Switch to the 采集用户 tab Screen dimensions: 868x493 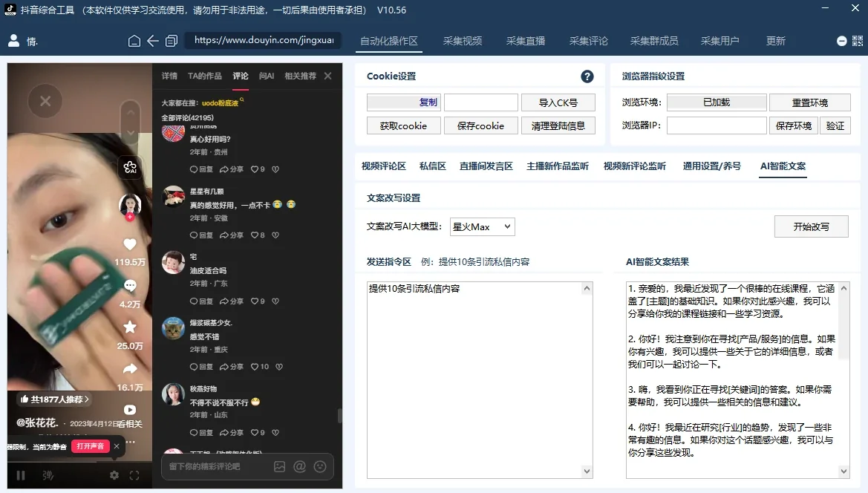tap(719, 41)
